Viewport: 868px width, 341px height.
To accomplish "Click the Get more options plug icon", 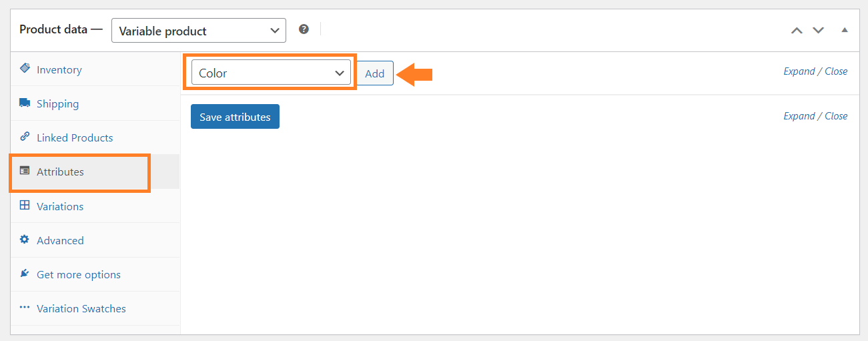I will point(25,274).
